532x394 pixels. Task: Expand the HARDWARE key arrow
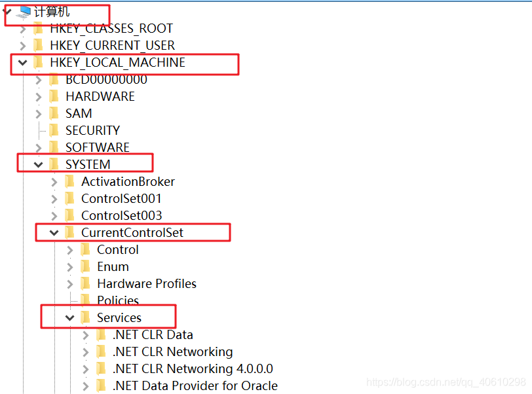(39, 97)
